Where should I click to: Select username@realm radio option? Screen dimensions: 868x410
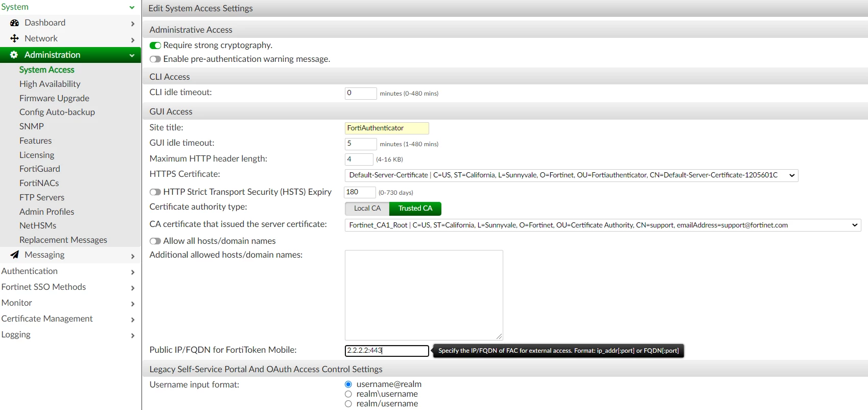click(x=348, y=384)
